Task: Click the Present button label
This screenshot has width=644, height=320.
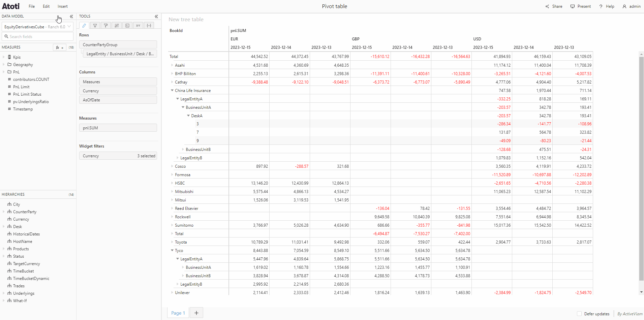Action: pyautogui.click(x=584, y=6)
